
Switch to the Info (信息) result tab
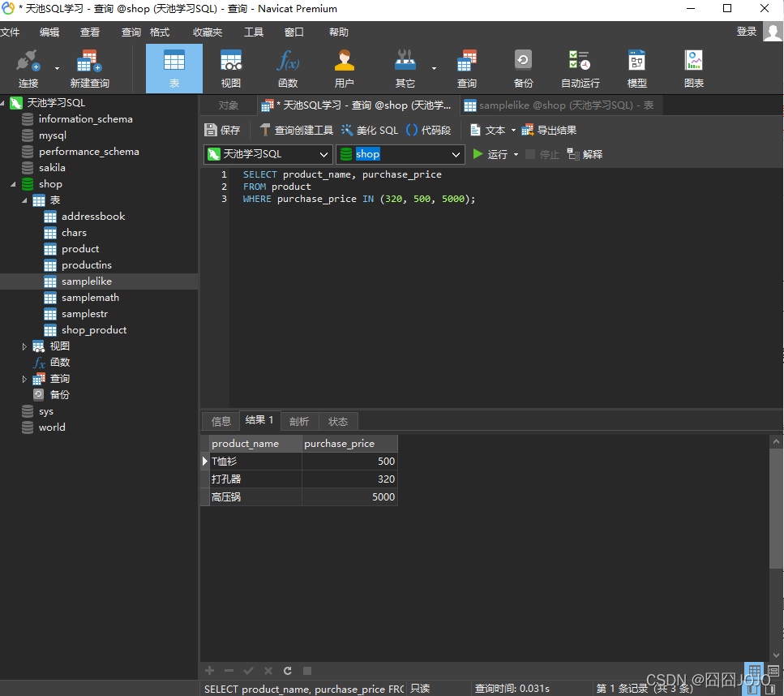coord(221,421)
